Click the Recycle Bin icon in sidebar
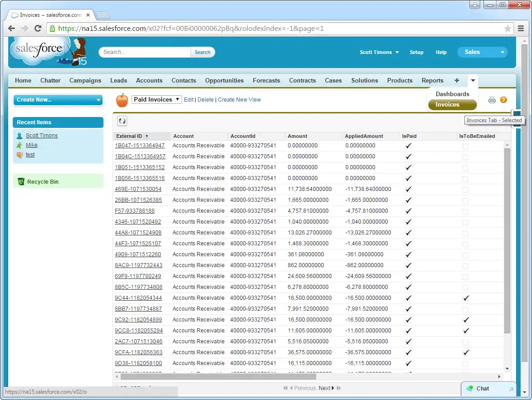The height and width of the screenshot is (400, 532). [21, 182]
